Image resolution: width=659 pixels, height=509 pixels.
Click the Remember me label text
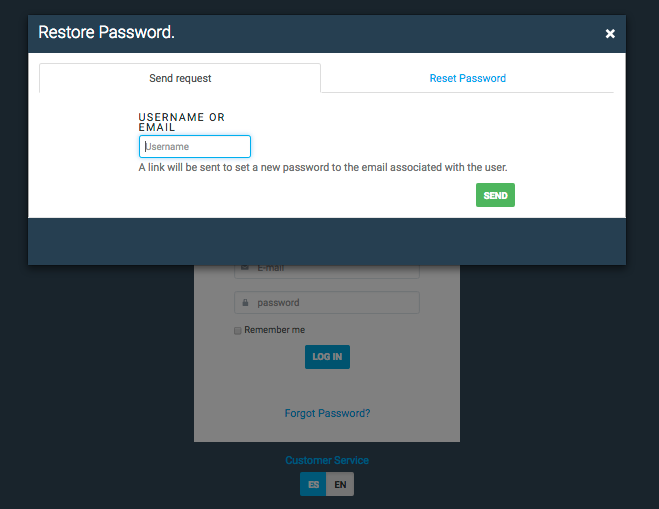click(x=275, y=330)
